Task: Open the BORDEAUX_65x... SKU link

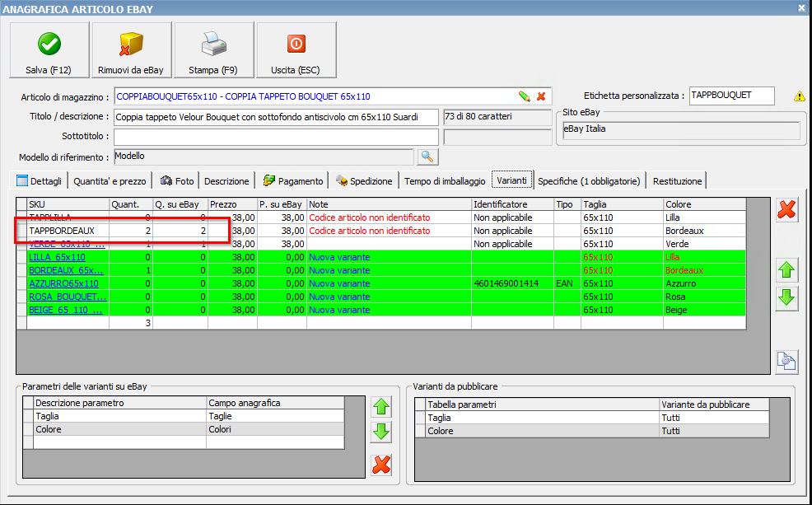Action: point(66,270)
